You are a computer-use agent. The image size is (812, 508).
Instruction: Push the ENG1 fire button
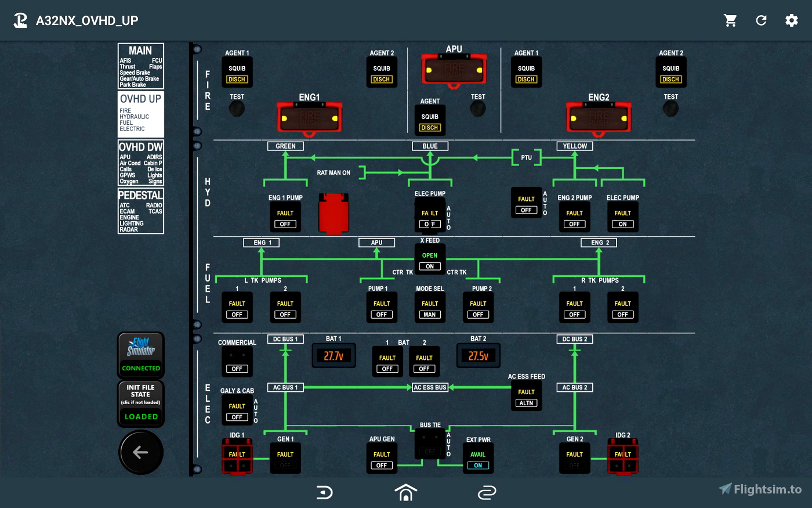pyautogui.click(x=309, y=118)
